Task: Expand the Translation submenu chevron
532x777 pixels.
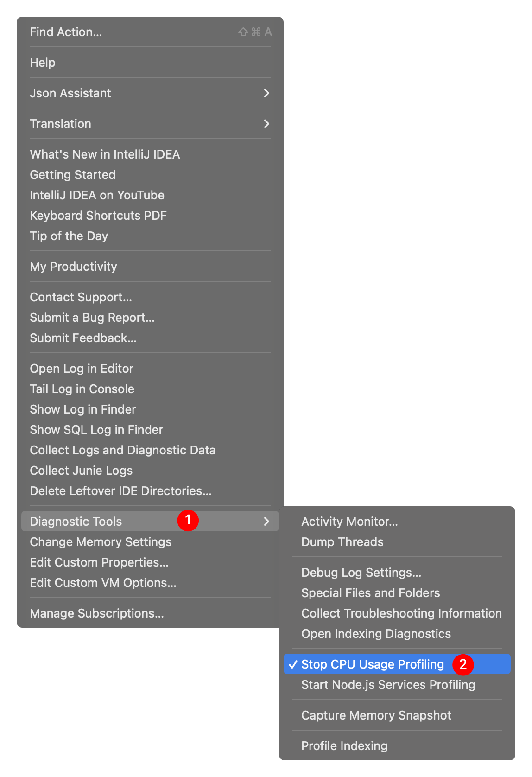Action: coord(266,124)
